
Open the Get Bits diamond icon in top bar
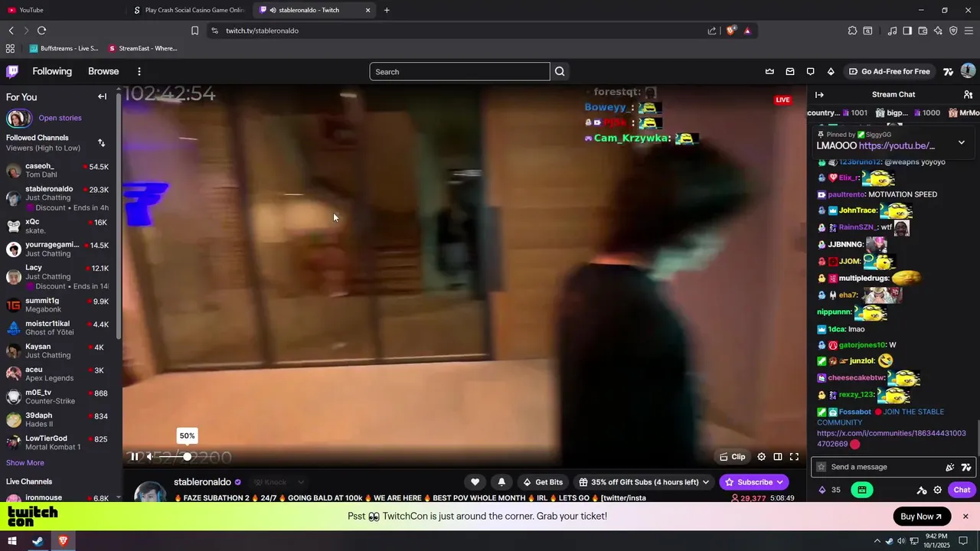(x=831, y=71)
